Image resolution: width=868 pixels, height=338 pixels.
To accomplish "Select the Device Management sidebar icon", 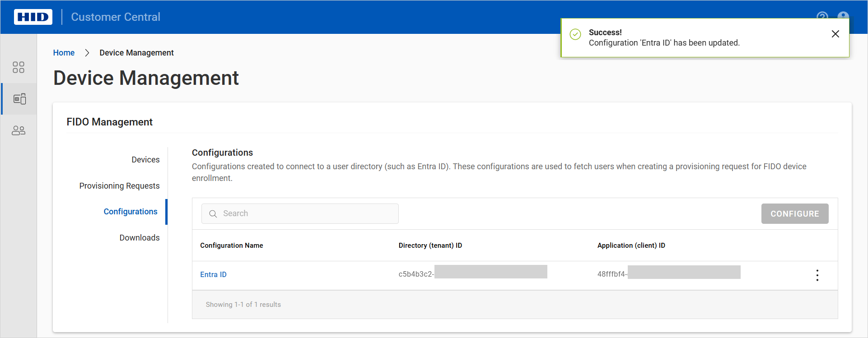I will [19, 99].
